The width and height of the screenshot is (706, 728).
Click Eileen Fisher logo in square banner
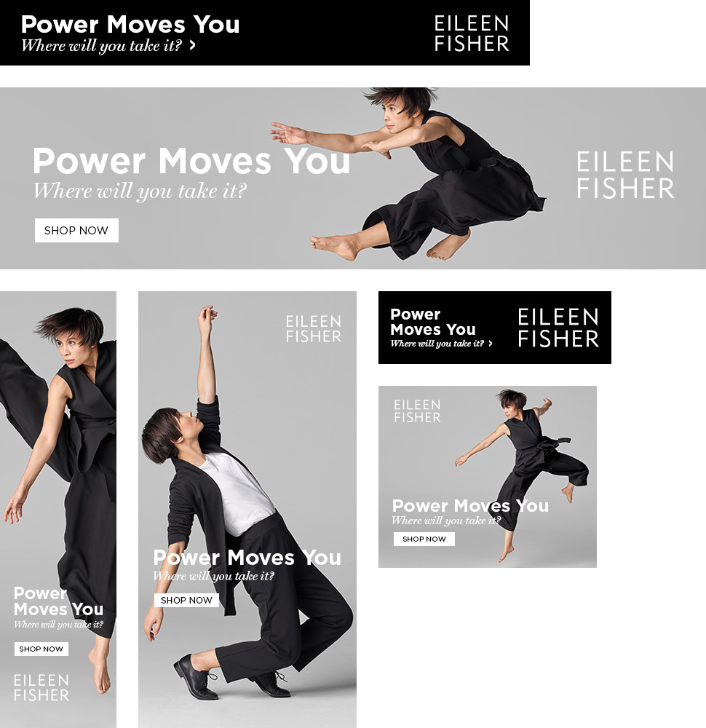[417, 411]
